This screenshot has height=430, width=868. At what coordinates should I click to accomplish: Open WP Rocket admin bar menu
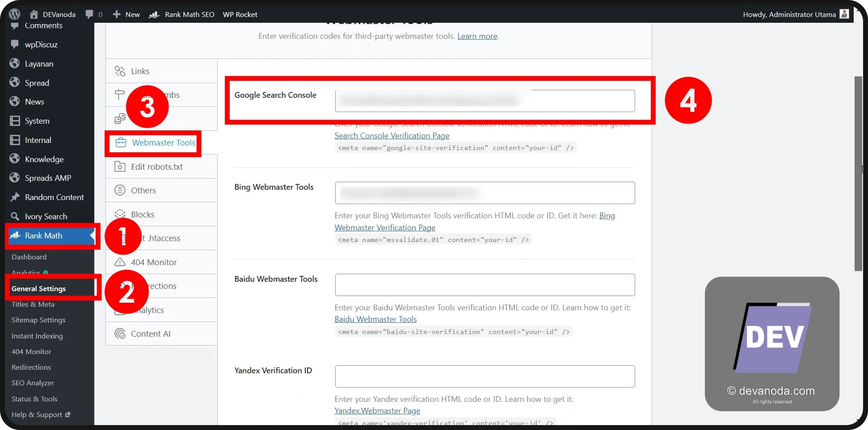click(240, 14)
